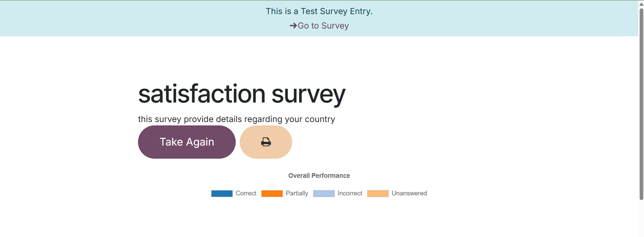Click the Overall Performance chart title
644x237 pixels.
click(319, 175)
